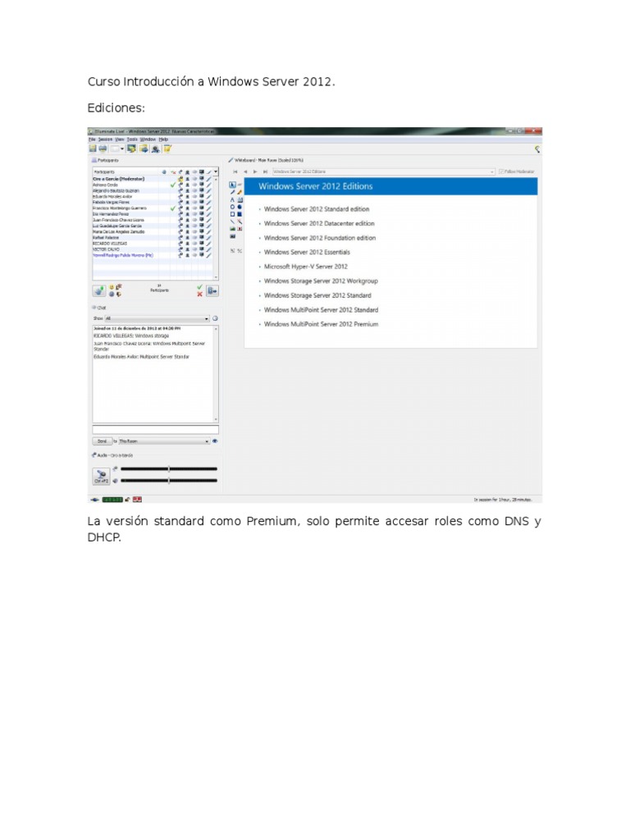Image resolution: width=630 pixels, height=840 pixels.
Task: Select participant Juan Francisco Chavez Licona
Action: 118,220
